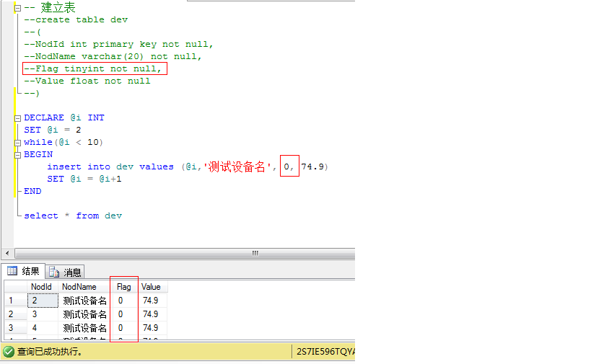
Task: Select the NodId column header
Action: point(41,287)
